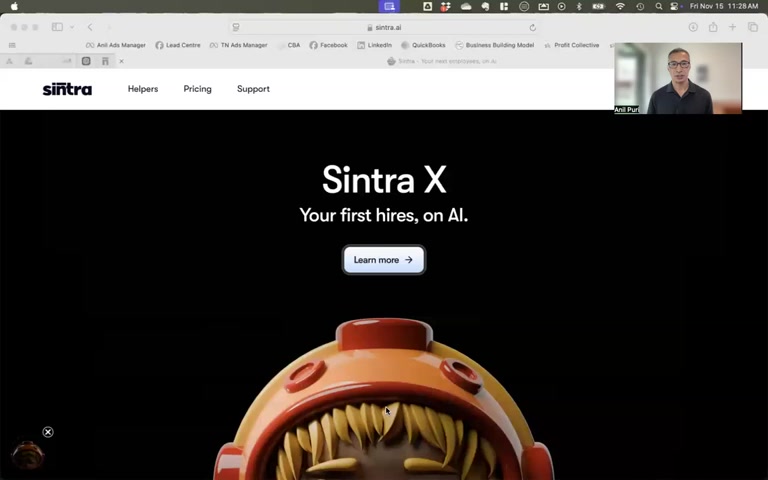Check the battery status icon
The height and width of the screenshot is (480, 768).
[x=598, y=6]
